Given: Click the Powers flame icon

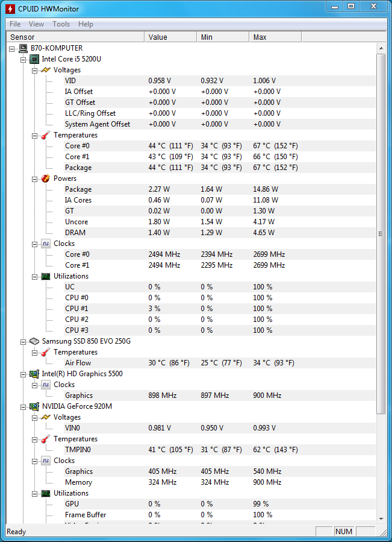Looking at the screenshot, I should tap(46, 178).
